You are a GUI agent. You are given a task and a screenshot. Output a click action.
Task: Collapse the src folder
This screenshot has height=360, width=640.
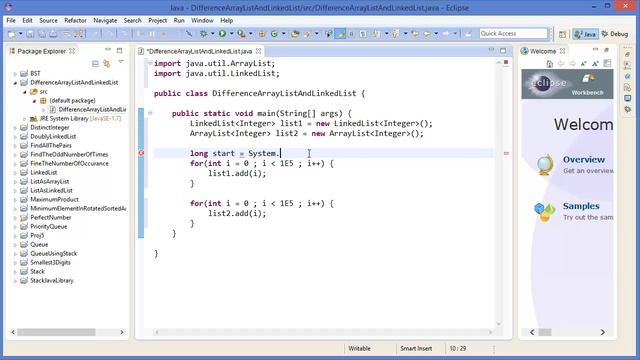(x=25, y=92)
